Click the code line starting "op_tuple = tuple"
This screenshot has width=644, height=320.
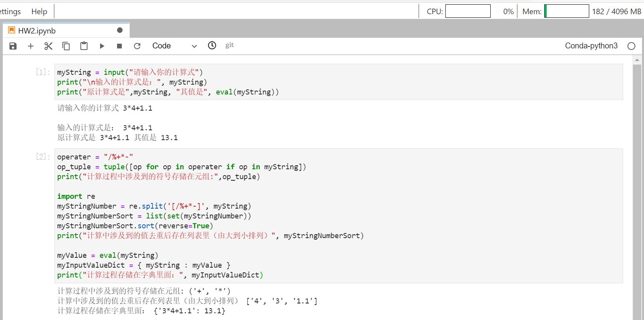(x=182, y=167)
